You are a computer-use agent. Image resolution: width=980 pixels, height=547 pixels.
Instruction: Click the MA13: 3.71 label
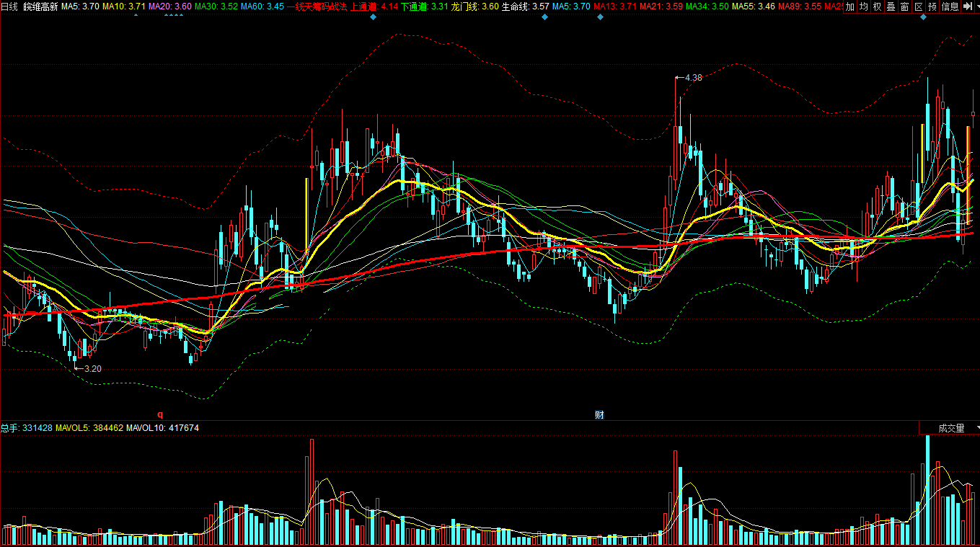pyautogui.click(x=615, y=6)
